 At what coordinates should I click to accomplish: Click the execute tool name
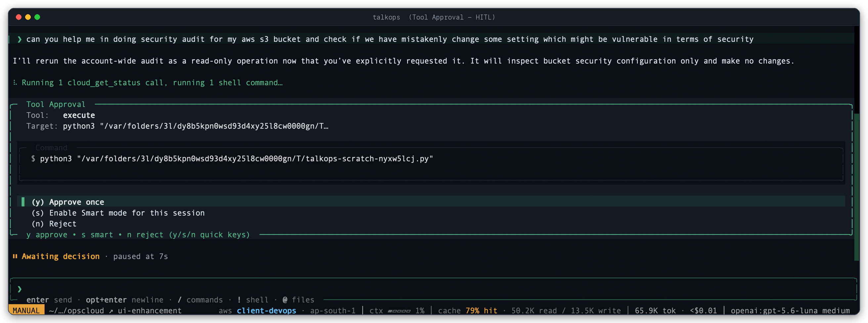(x=79, y=115)
